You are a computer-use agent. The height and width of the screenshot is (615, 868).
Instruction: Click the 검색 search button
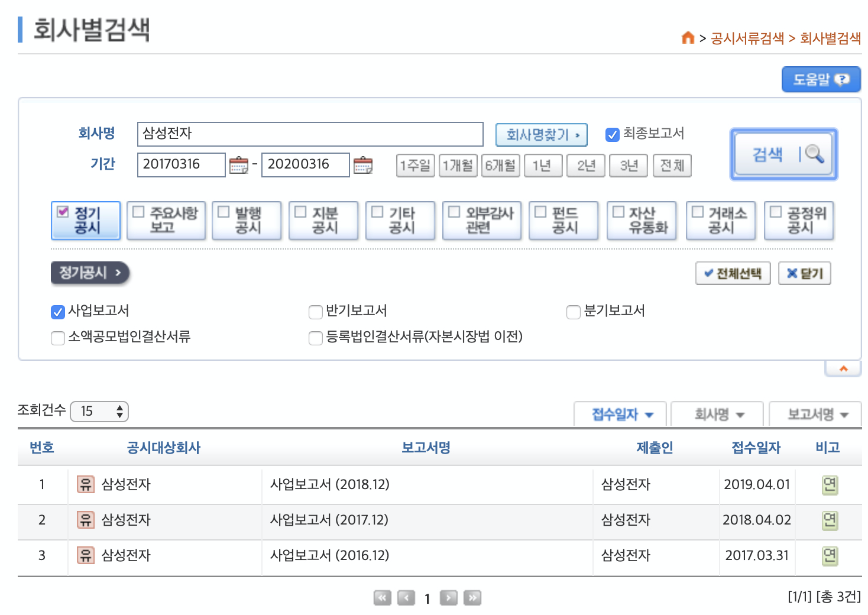click(784, 154)
